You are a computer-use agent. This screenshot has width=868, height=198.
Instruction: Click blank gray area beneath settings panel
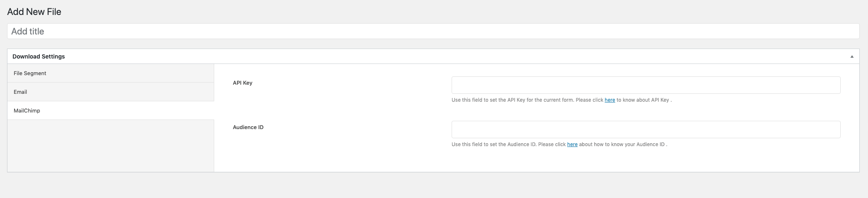433,185
